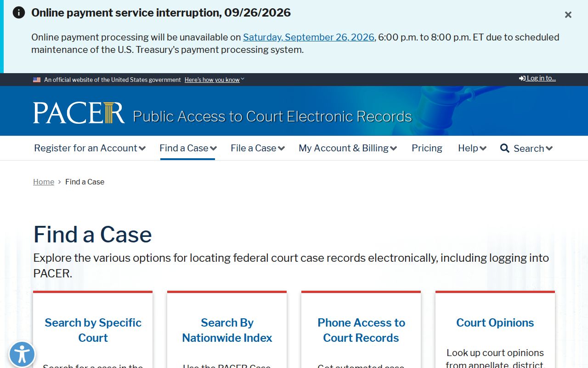Viewport: 588px width, 368px height.
Task: Open the accessibility options widget
Action: [x=22, y=355]
